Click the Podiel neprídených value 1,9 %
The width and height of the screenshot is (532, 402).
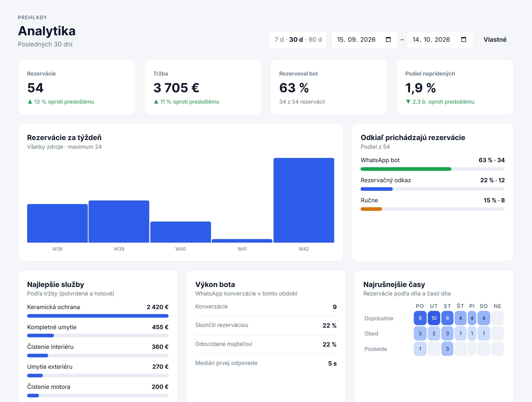click(x=420, y=88)
